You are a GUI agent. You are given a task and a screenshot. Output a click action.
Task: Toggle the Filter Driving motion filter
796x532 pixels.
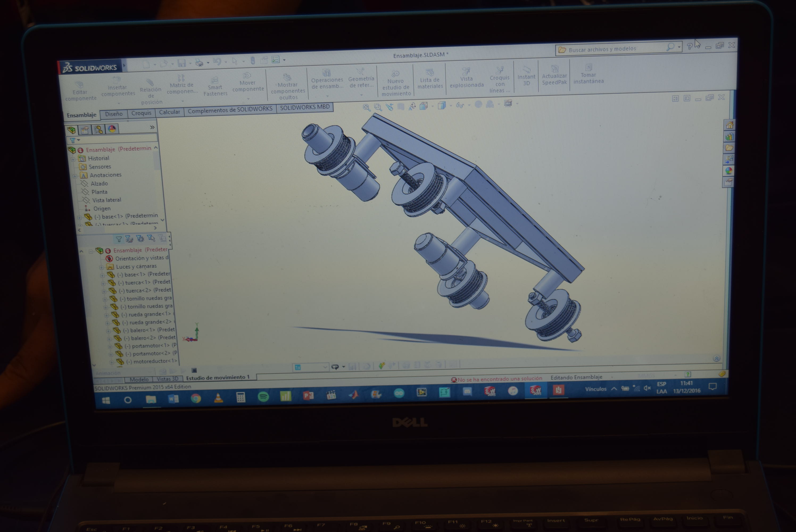[x=140, y=239]
